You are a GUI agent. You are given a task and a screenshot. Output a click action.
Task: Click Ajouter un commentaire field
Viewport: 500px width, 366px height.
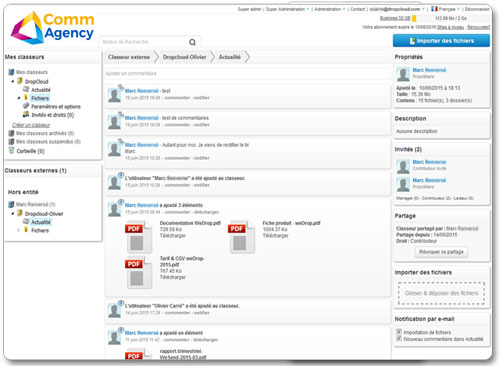click(x=247, y=73)
